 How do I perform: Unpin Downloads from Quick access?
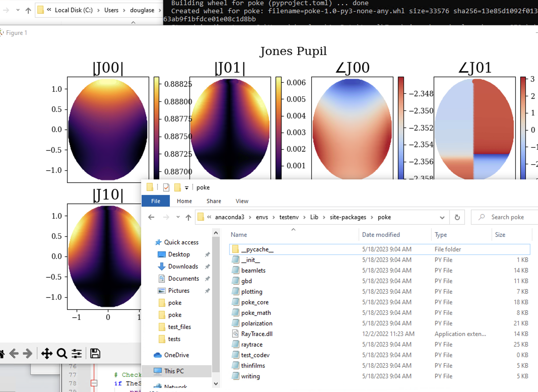pos(207,266)
